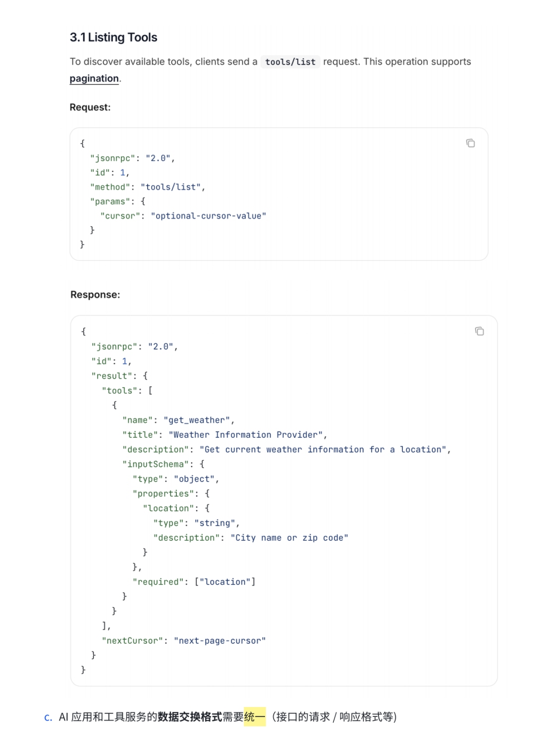This screenshot has height=756, width=535.
Task: Click the tools/list inline code
Action: pos(290,62)
